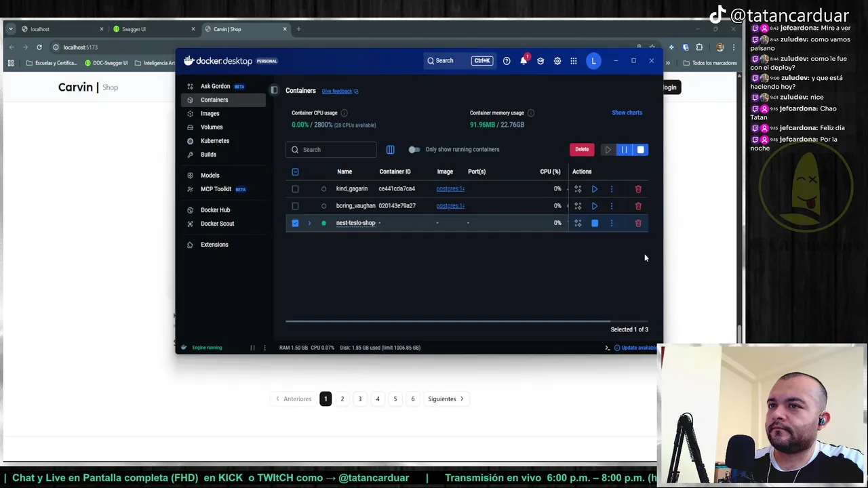Click the MCP Toolkit icon
Image resolution: width=868 pixels, height=488 pixels.
point(190,189)
